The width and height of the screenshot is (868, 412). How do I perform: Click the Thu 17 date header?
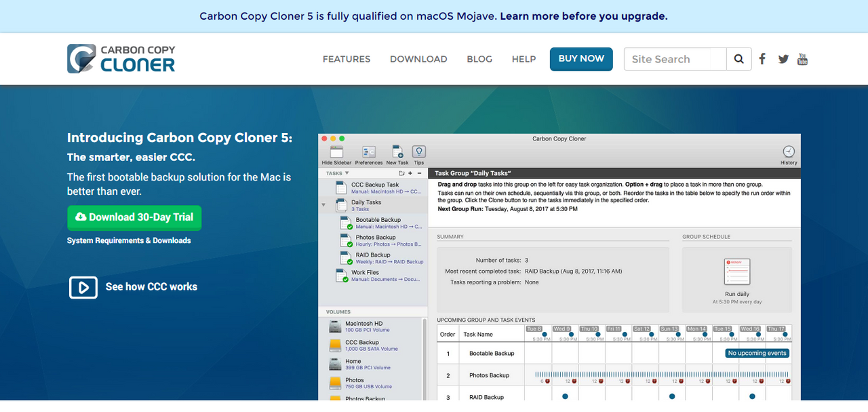pyautogui.click(x=776, y=329)
